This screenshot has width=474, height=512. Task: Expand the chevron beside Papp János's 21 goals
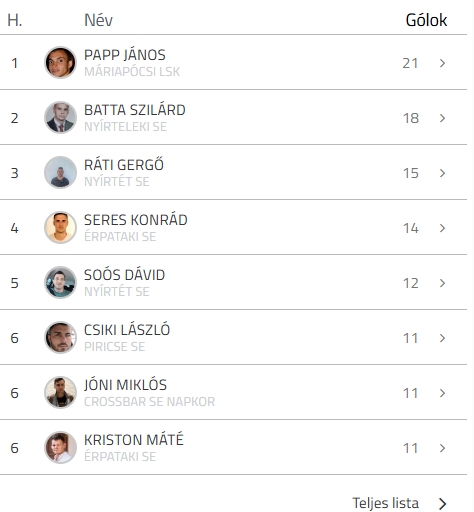coord(442,63)
